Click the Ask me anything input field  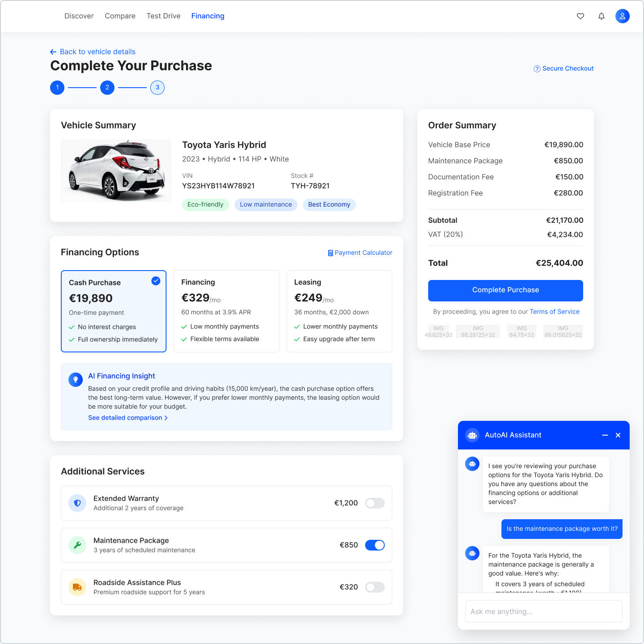(543, 611)
